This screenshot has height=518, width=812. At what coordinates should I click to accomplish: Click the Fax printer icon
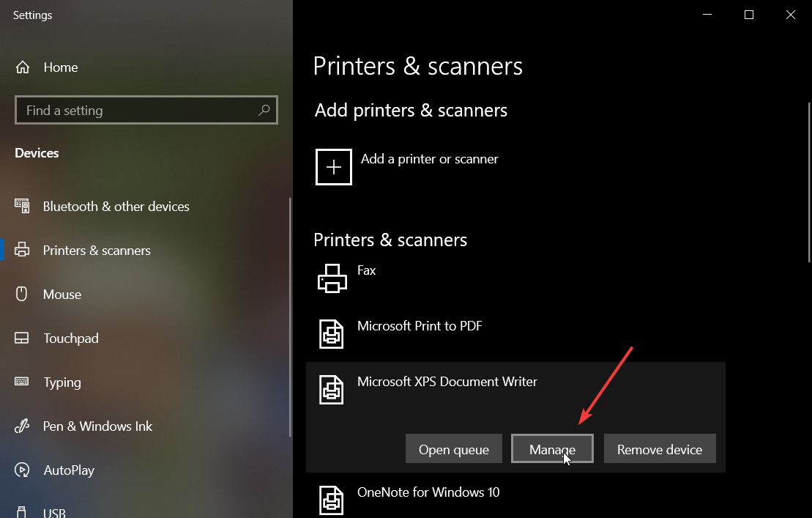pos(332,278)
